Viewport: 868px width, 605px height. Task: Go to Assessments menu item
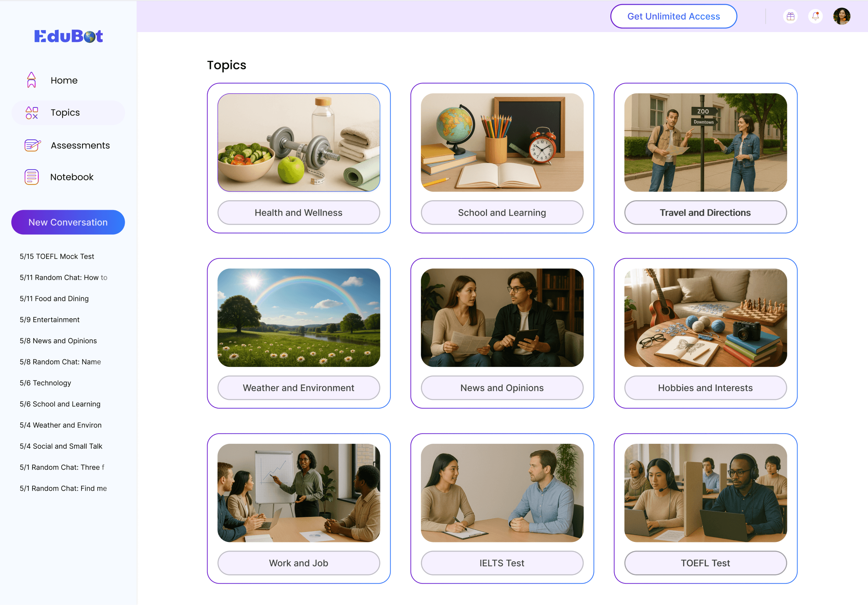(x=80, y=145)
